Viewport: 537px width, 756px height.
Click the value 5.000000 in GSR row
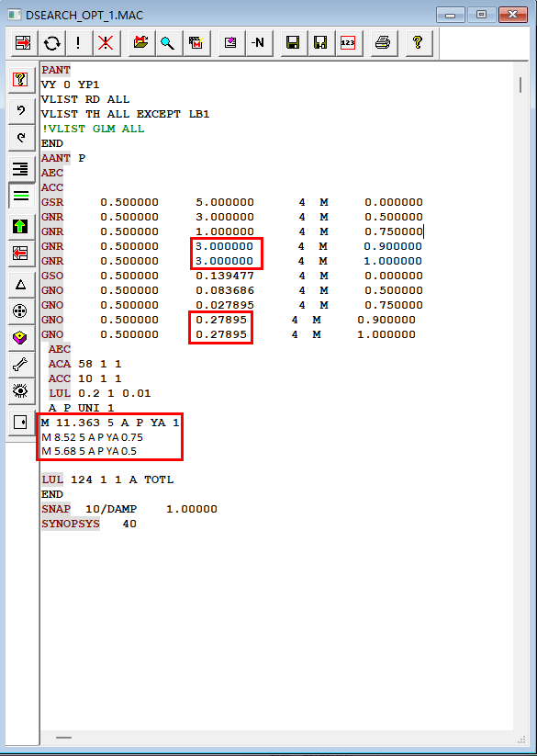click(x=225, y=202)
